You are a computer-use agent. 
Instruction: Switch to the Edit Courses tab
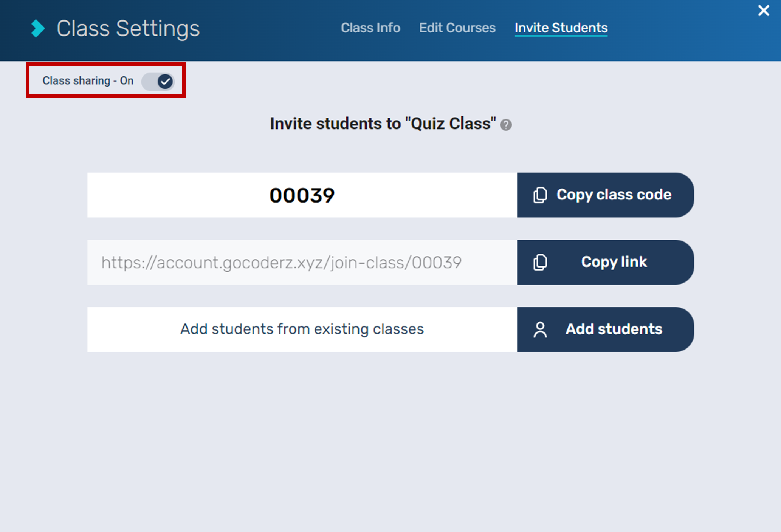coord(457,28)
